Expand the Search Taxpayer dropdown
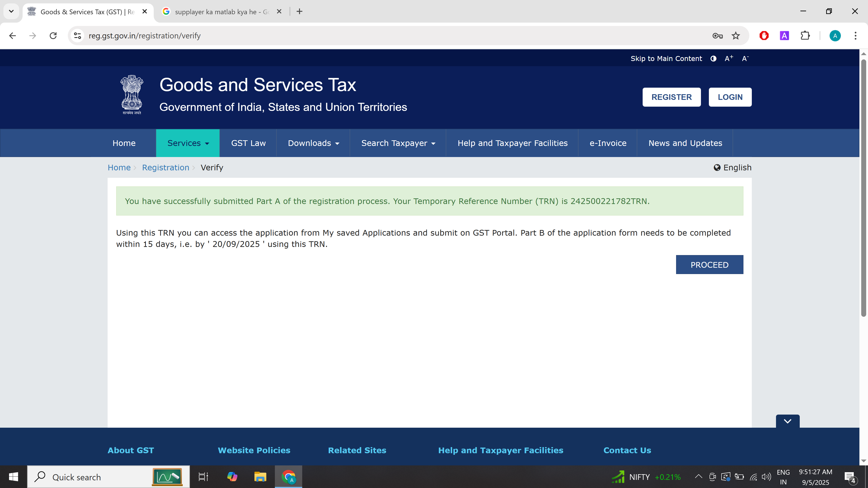The width and height of the screenshot is (868, 488). point(398,143)
